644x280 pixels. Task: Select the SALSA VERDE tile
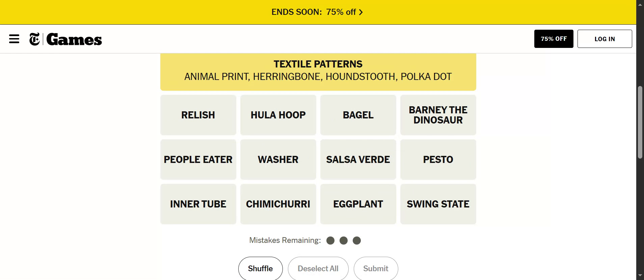pyautogui.click(x=358, y=160)
